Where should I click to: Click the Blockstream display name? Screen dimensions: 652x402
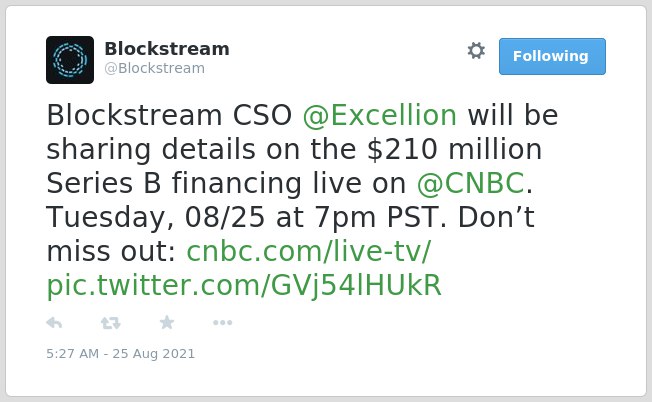[167, 49]
